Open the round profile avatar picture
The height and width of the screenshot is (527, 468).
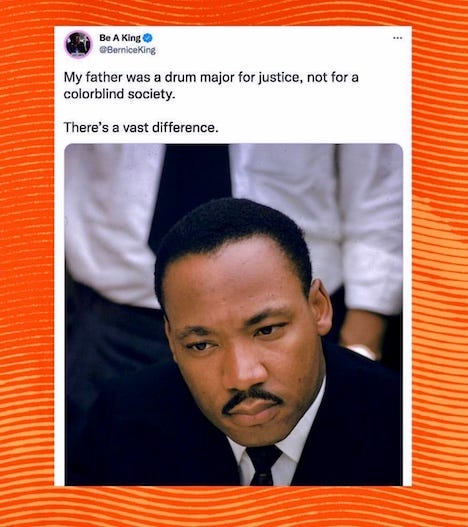78,44
